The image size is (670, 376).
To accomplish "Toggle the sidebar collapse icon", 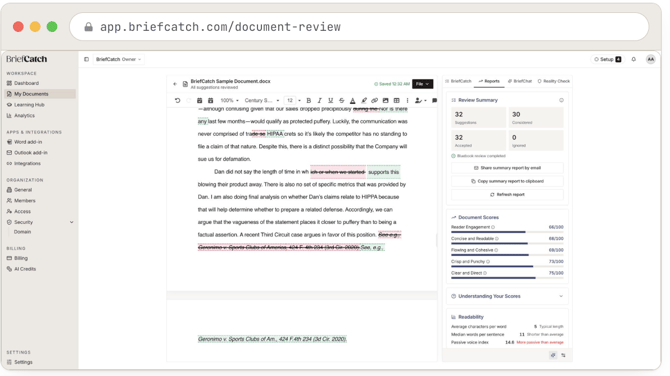I will [86, 59].
